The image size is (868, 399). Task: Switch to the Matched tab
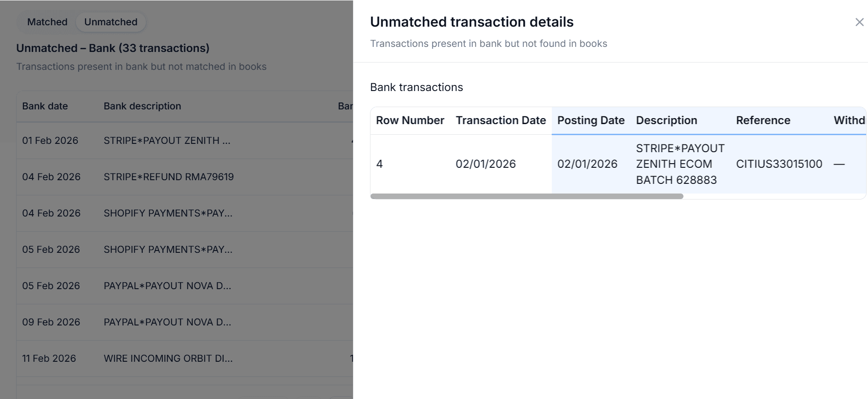[47, 22]
